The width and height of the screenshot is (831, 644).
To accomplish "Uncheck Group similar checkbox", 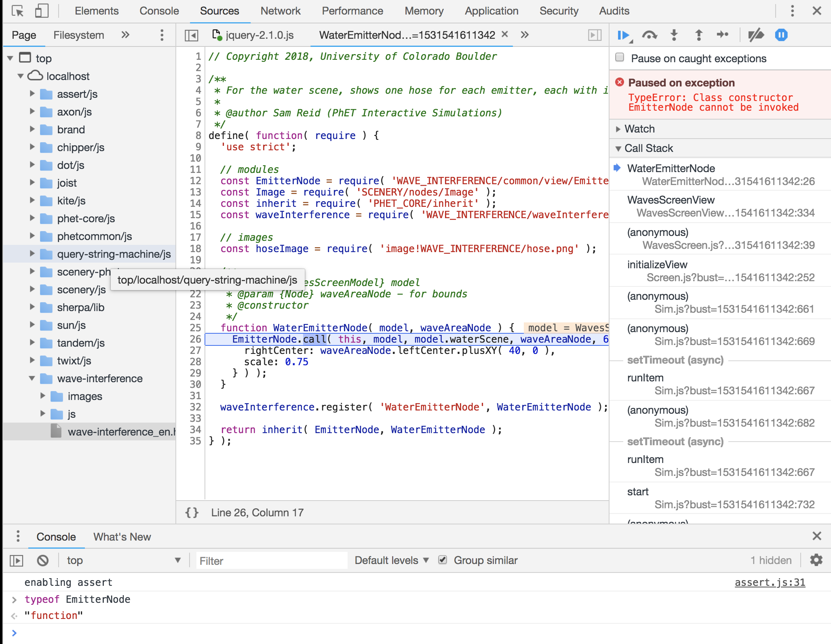I will pos(443,560).
